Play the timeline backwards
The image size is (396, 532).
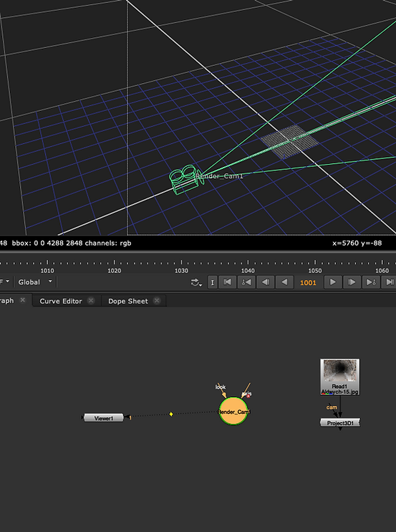[x=284, y=282]
